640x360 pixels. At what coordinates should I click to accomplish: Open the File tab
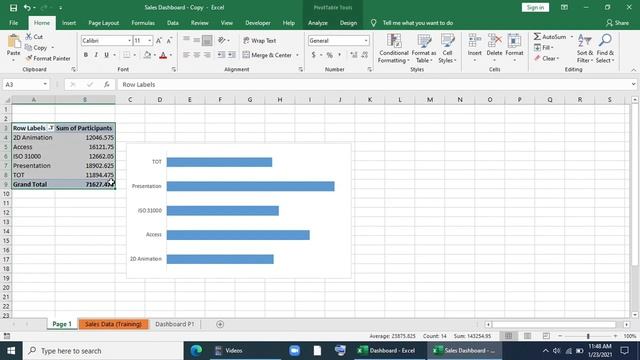pos(13,23)
